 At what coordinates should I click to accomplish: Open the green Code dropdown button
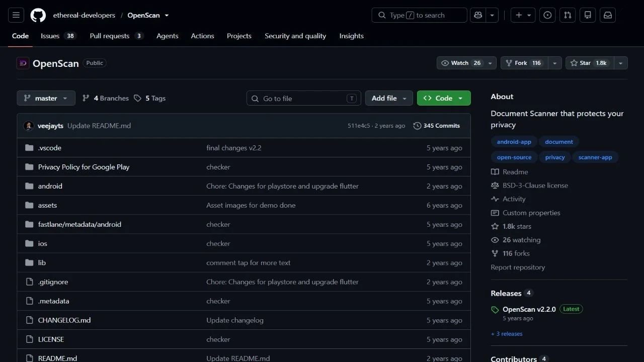click(444, 98)
